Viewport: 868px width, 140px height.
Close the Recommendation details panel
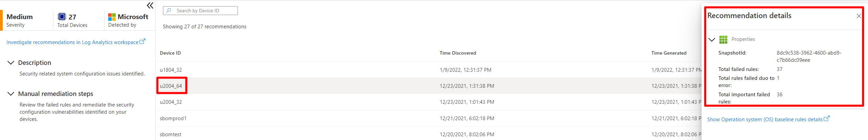click(858, 16)
